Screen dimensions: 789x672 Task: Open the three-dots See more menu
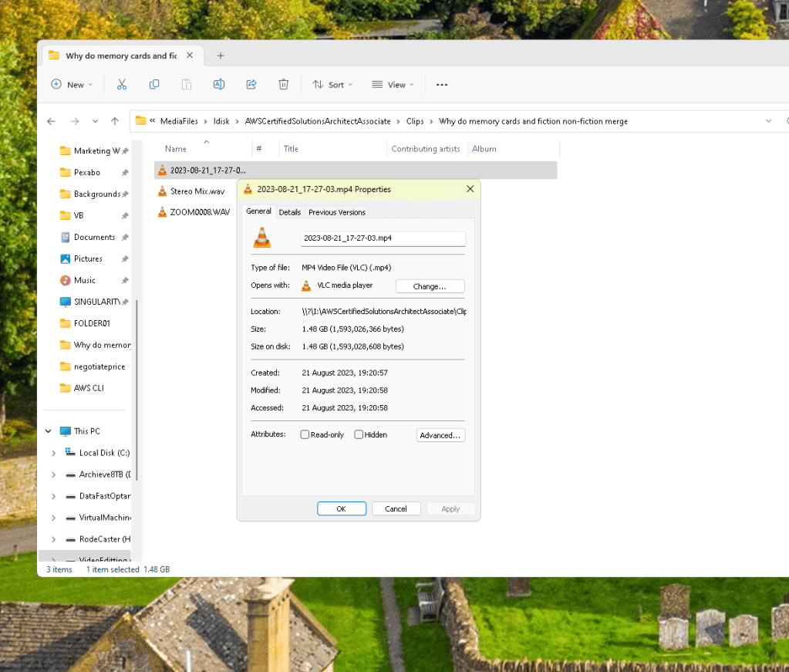[442, 85]
